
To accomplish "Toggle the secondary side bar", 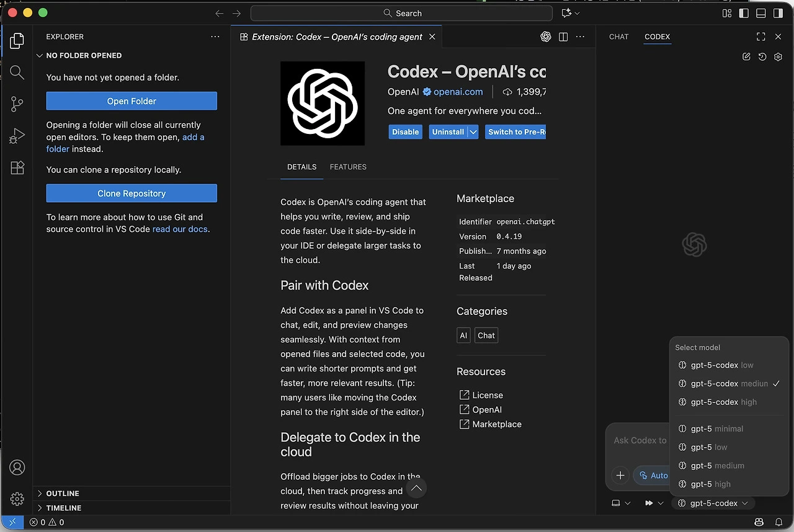I will click(x=778, y=13).
